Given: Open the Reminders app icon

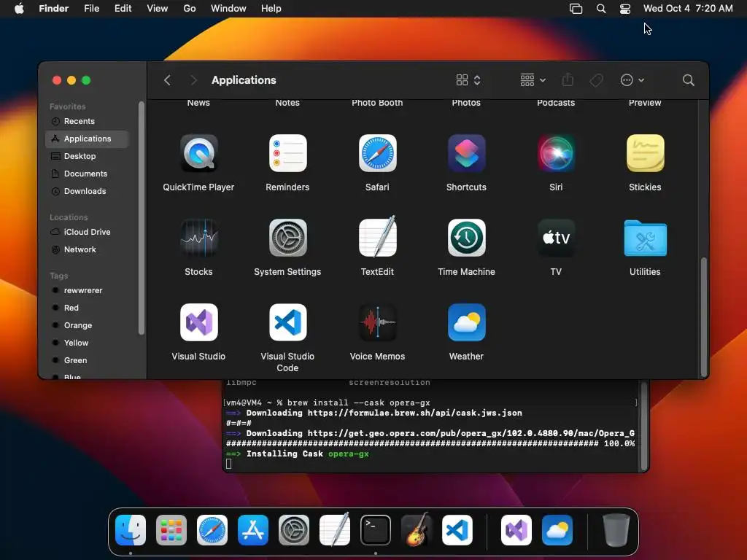Looking at the screenshot, I should [287, 153].
